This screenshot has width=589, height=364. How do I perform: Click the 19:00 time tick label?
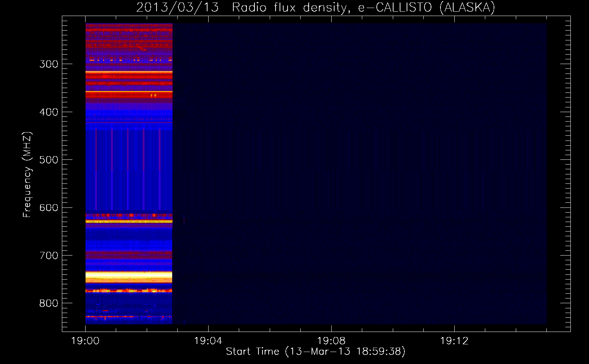(x=86, y=341)
